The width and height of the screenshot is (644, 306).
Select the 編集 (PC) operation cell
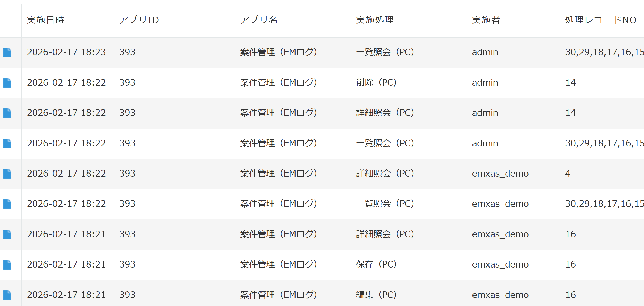[376, 295]
